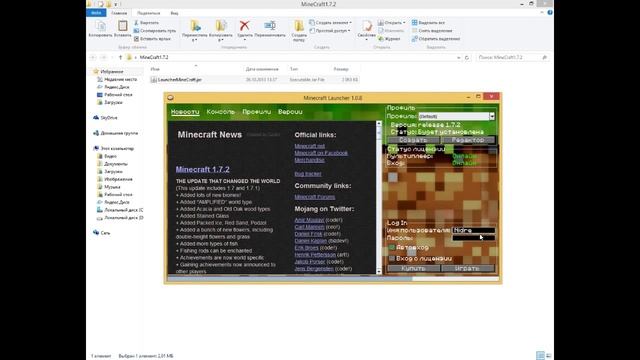Open Яндекс.Диск under Избранное

(113, 87)
